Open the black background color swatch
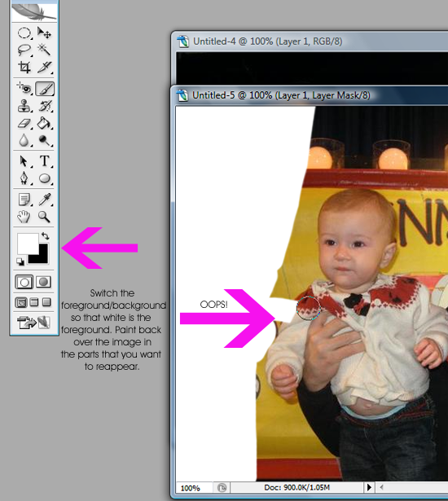The width and height of the screenshot is (448, 501). point(39,254)
